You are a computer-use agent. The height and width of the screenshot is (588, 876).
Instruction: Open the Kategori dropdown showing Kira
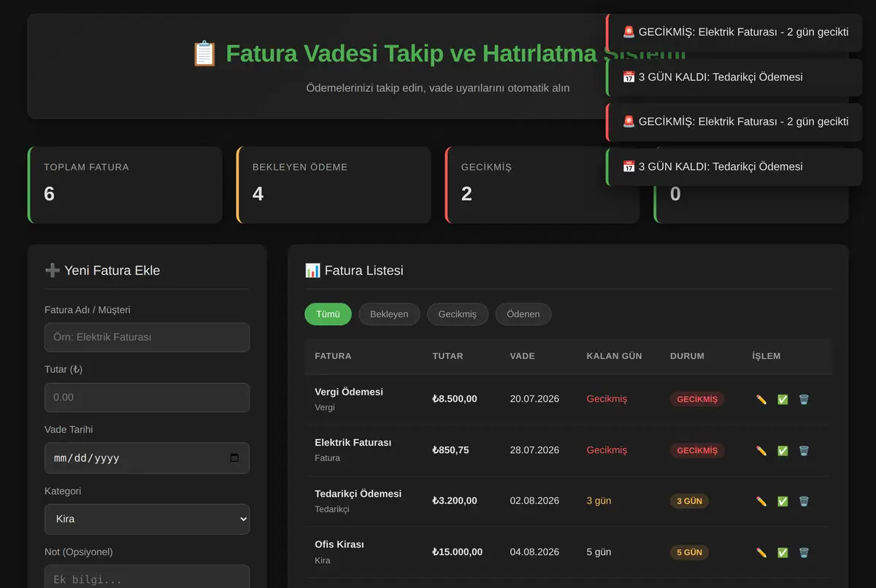click(x=147, y=519)
